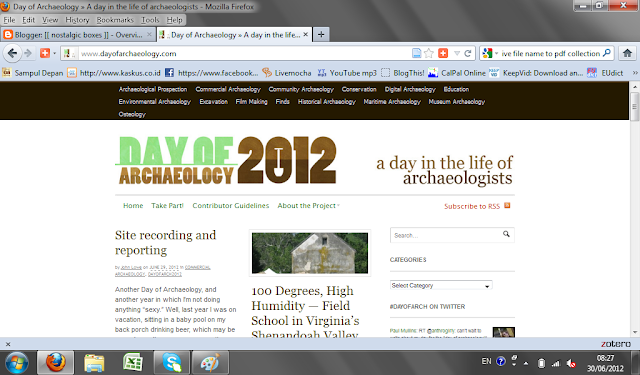
Task: Click the Forward arrow button
Action: coord(28,53)
